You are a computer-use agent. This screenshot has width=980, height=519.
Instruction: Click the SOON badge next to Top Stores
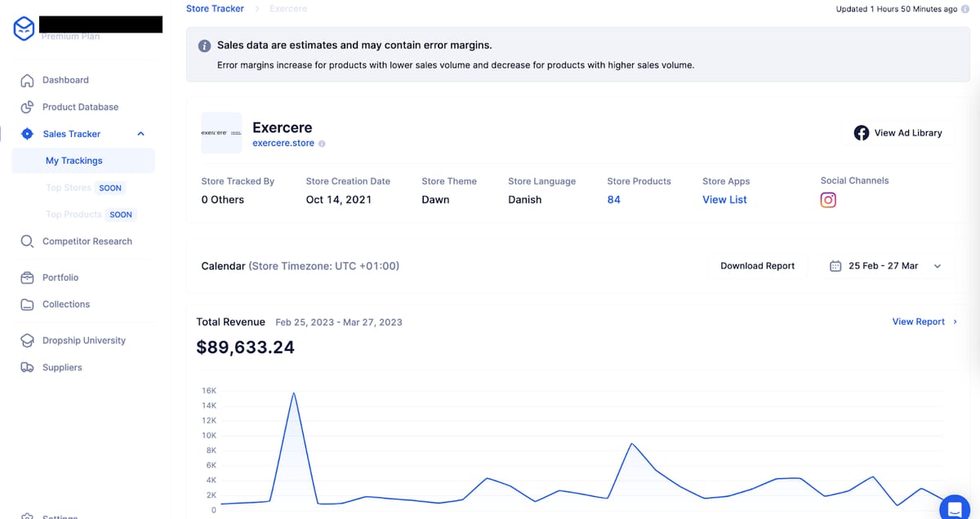tap(110, 188)
